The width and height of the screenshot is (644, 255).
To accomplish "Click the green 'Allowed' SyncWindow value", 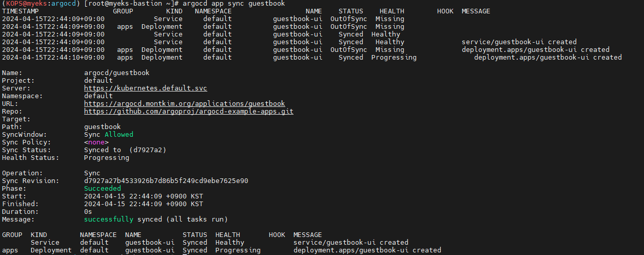I will point(119,135).
